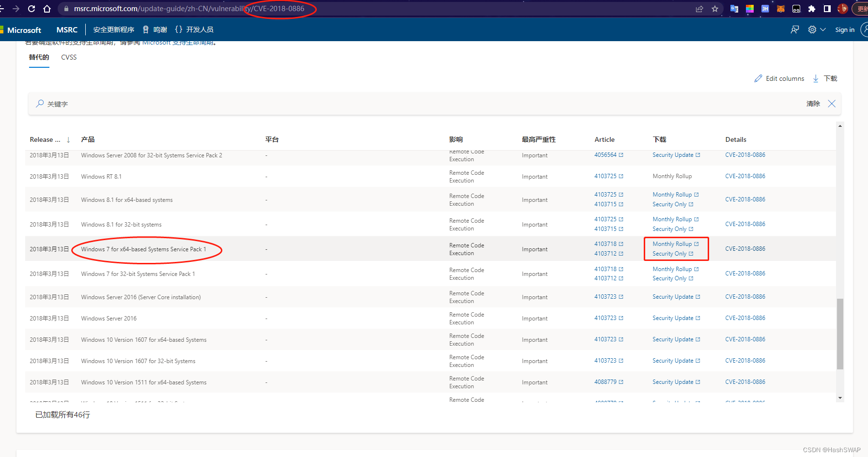The image size is (868, 457).
Task: Click the feedback person icon in MSRC header
Action: 795,30
